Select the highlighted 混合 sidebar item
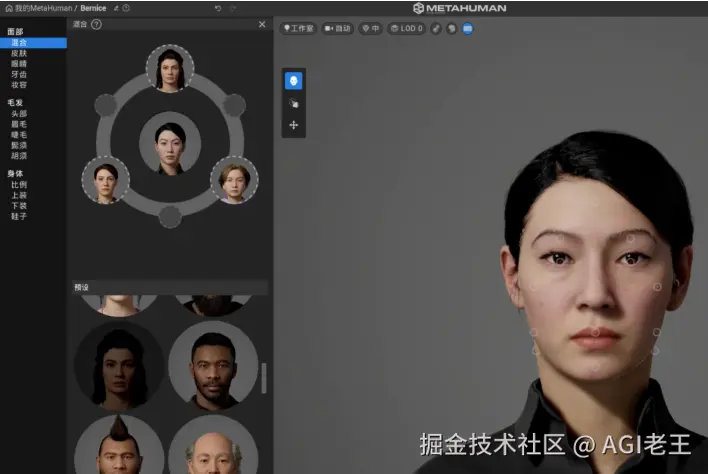This screenshot has width=708, height=474. point(33,42)
